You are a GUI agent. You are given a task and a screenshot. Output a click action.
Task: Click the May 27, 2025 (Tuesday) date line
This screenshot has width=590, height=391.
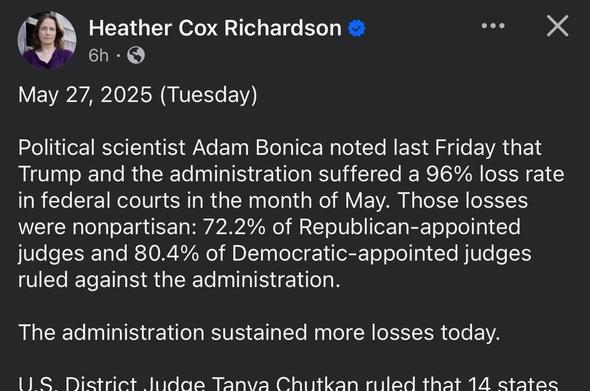coord(138,95)
